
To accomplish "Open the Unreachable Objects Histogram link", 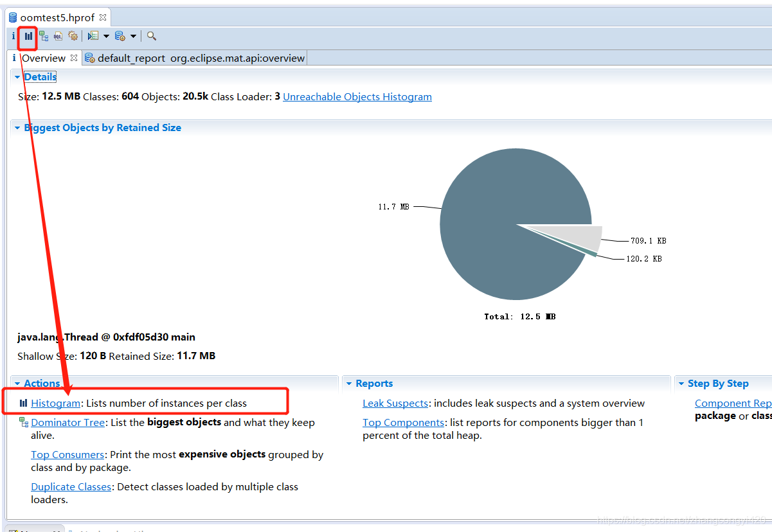I will point(357,97).
